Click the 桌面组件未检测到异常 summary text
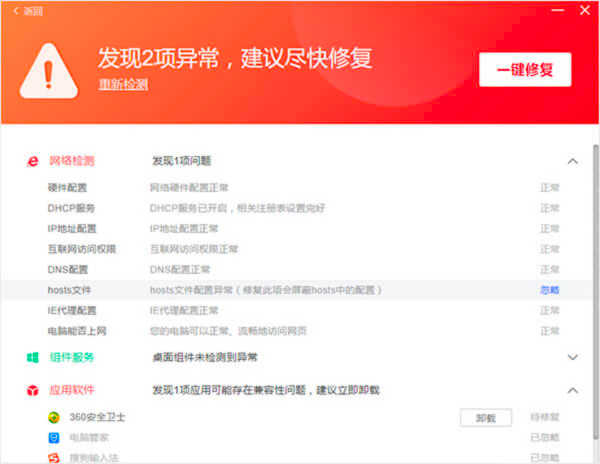 coord(205,358)
